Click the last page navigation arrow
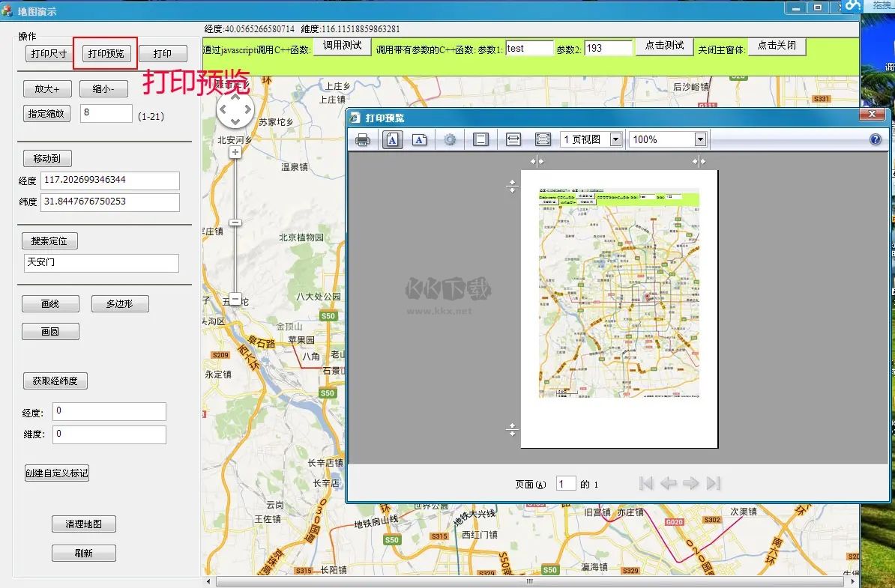 point(714,483)
